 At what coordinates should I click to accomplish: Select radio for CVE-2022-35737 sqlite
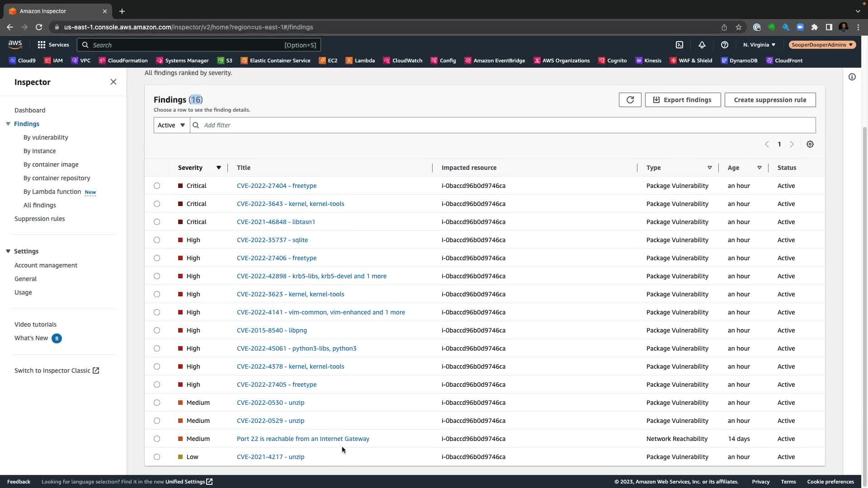[x=157, y=240]
